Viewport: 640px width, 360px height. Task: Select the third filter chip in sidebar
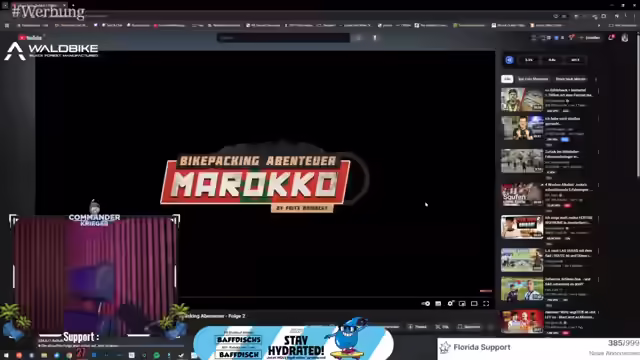(x=571, y=79)
